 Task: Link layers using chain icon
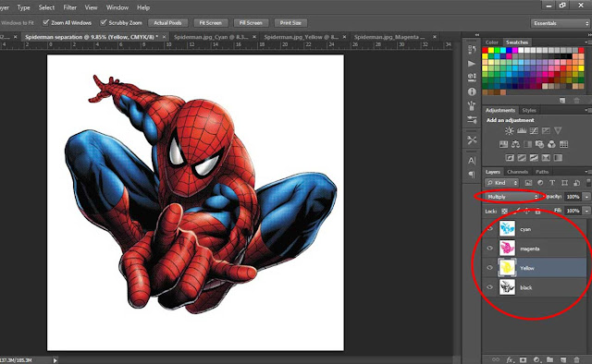coord(496,360)
